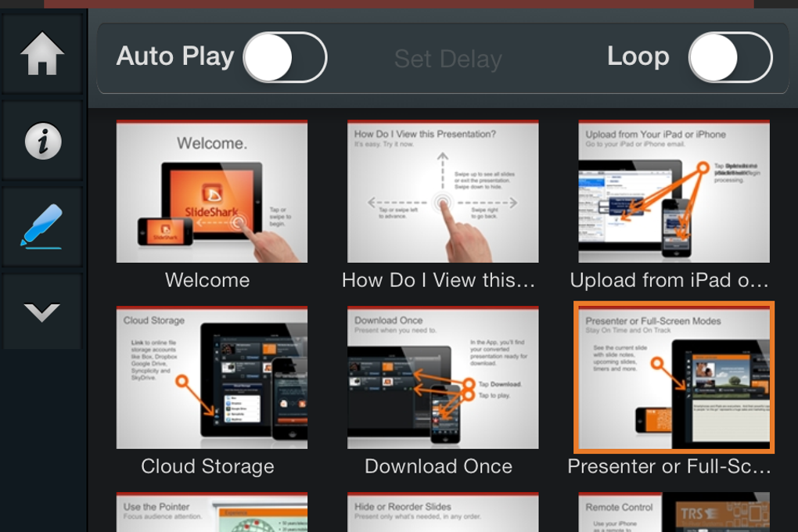Screen dimensions: 798x532
Task: Toggle the Loop switch
Action: 730,57
